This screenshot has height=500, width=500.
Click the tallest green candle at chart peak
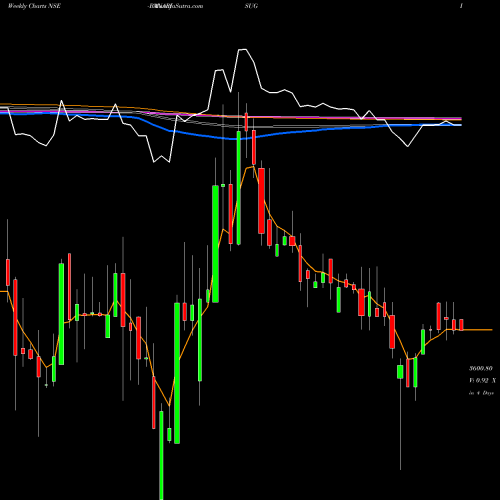pos(239,188)
